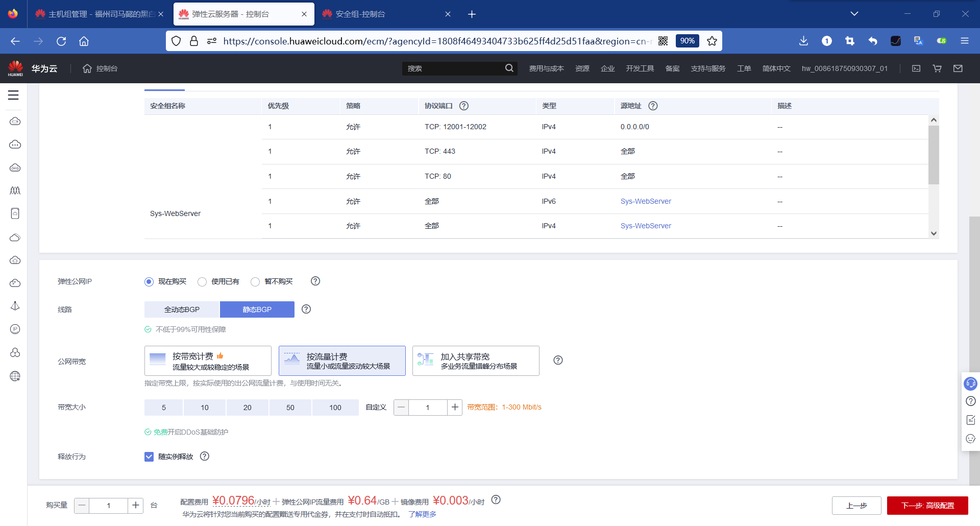Open the 备案 menu item
The image size is (980, 526).
[672, 68]
